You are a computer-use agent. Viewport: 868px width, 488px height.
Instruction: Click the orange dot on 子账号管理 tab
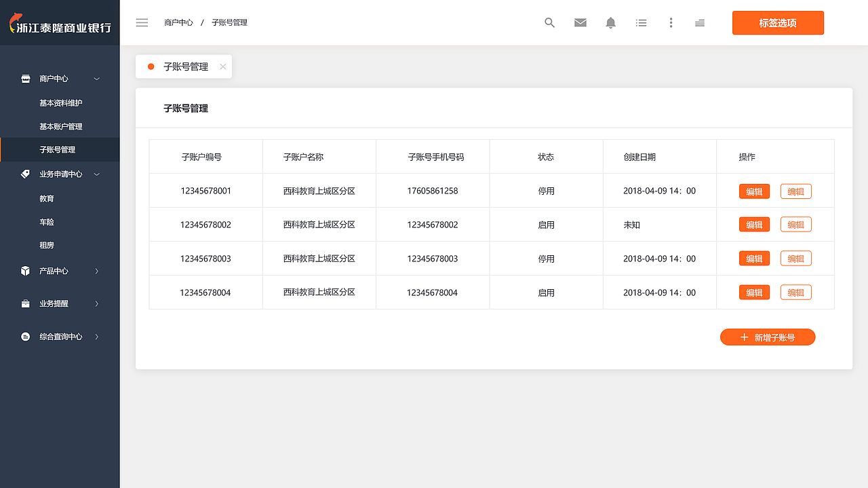click(x=151, y=67)
